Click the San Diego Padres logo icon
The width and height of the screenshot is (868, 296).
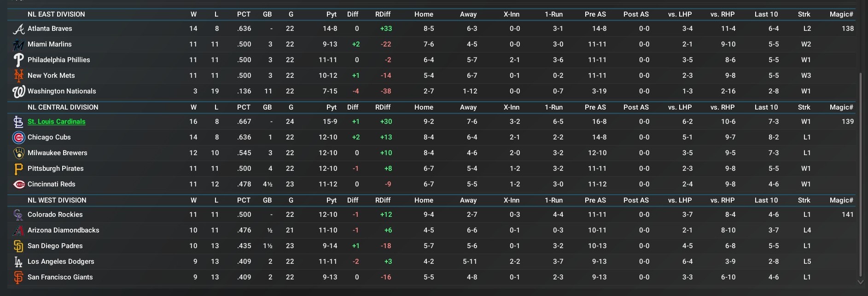[18, 246]
